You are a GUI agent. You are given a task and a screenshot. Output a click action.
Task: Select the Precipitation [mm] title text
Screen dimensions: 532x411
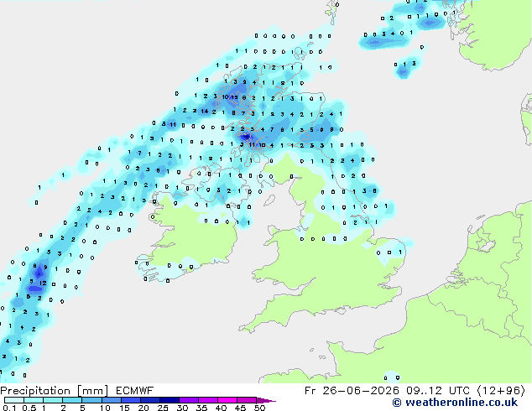point(55,391)
